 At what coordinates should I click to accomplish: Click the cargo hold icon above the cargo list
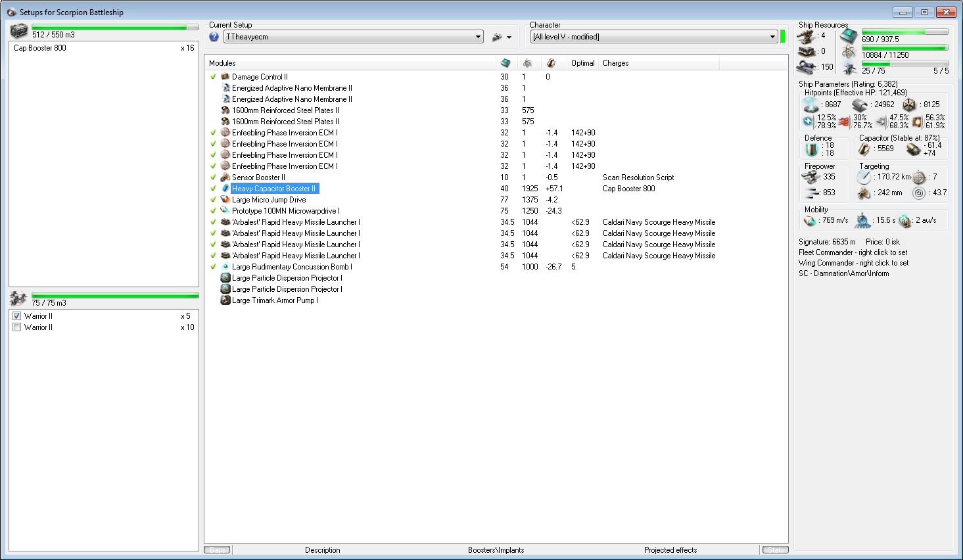point(19,31)
